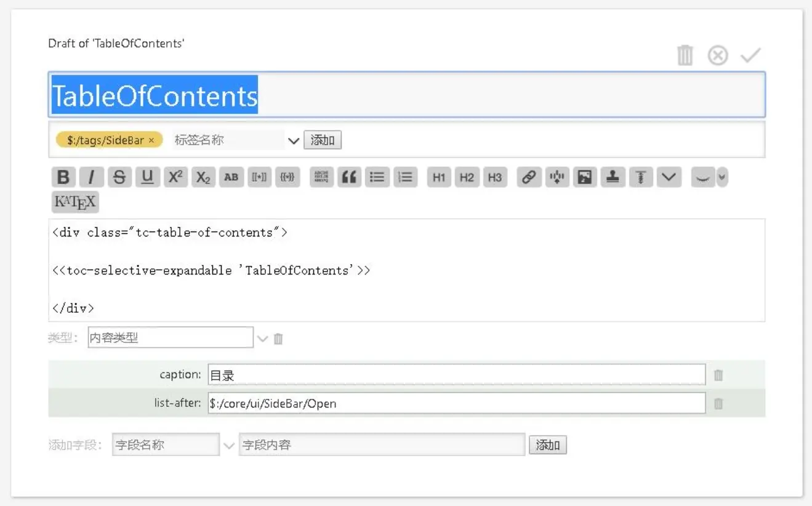812x506 pixels.
Task: Apply strikethrough formatting
Action: pos(119,177)
